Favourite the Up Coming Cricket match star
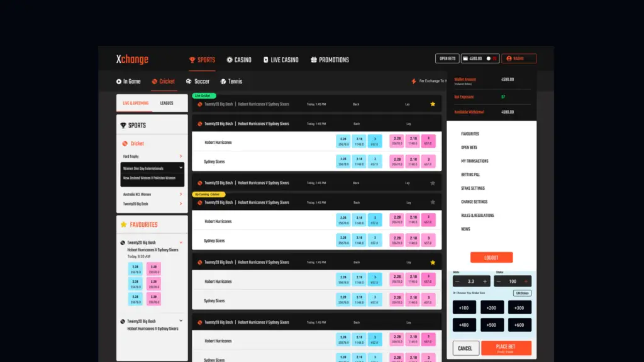This screenshot has height=362, width=644. (x=433, y=202)
